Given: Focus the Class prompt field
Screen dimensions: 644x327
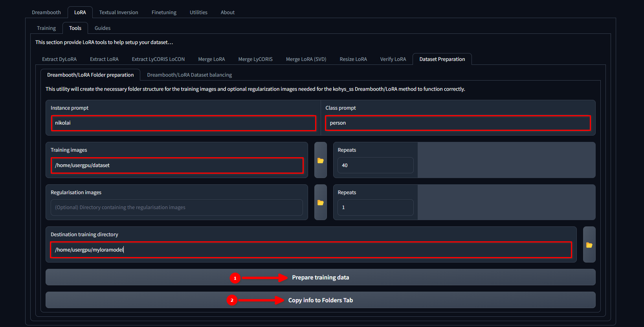Looking at the screenshot, I should coord(458,123).
